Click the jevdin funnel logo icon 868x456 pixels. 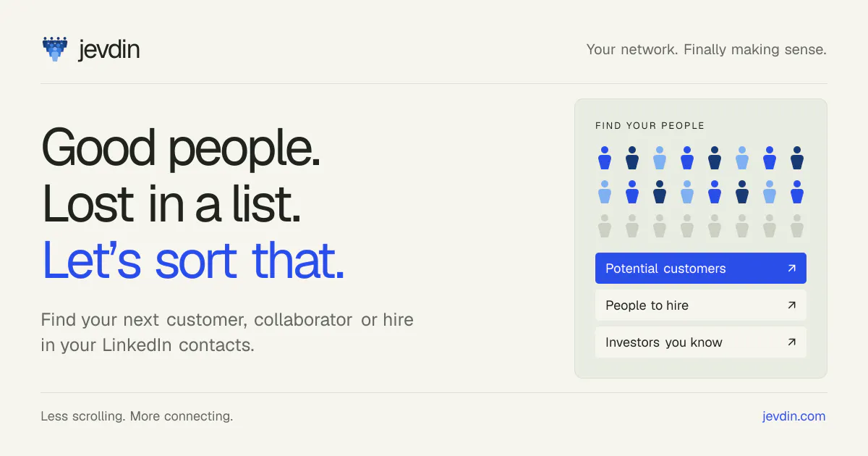pyautogui.click(x=55, y=48)
